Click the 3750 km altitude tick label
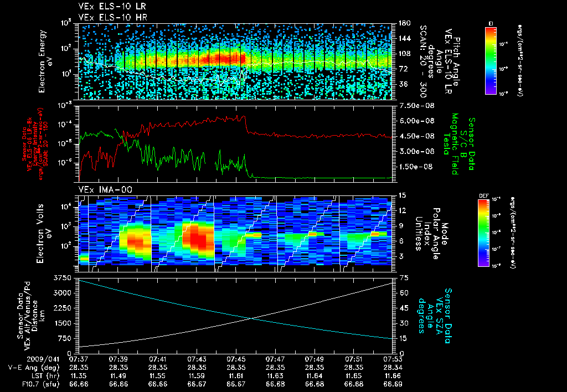The image size is (567, 392). coord(63,278)
